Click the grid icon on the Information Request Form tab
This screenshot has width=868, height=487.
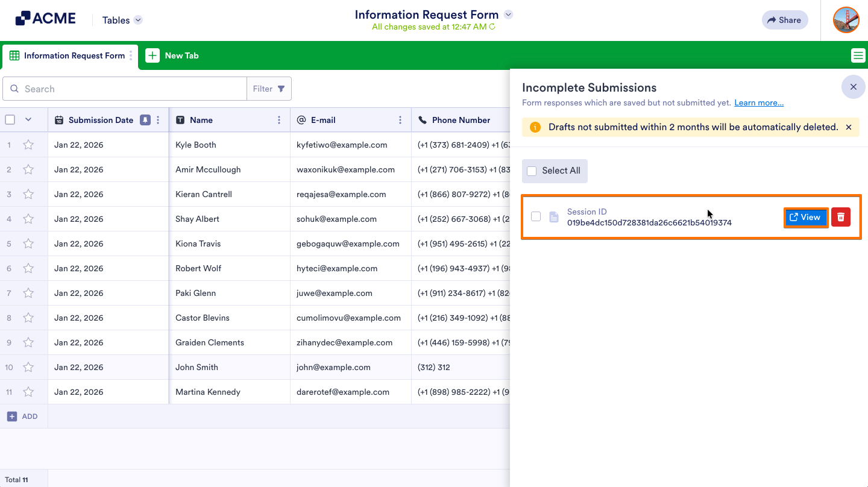pos(13,56)
